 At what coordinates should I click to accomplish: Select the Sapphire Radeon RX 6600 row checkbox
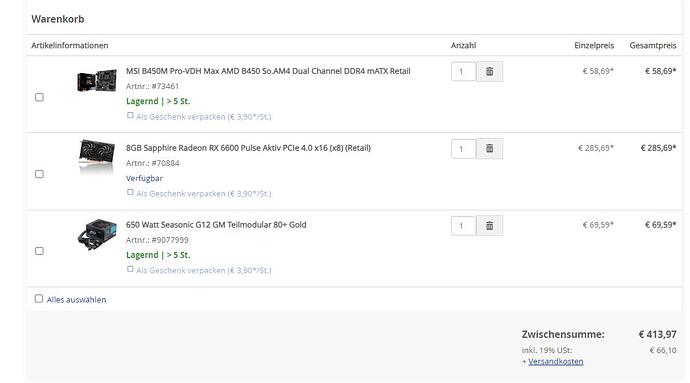click(39, 174)
